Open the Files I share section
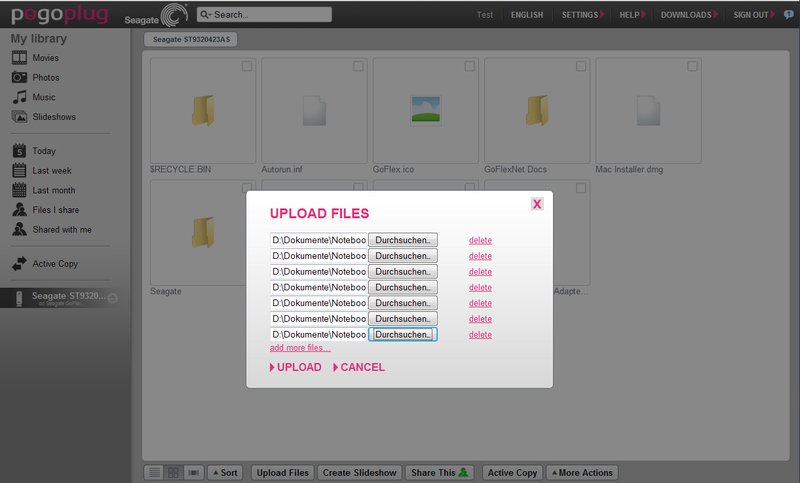This screenshot has width=800, height=483. coord(54,210)
